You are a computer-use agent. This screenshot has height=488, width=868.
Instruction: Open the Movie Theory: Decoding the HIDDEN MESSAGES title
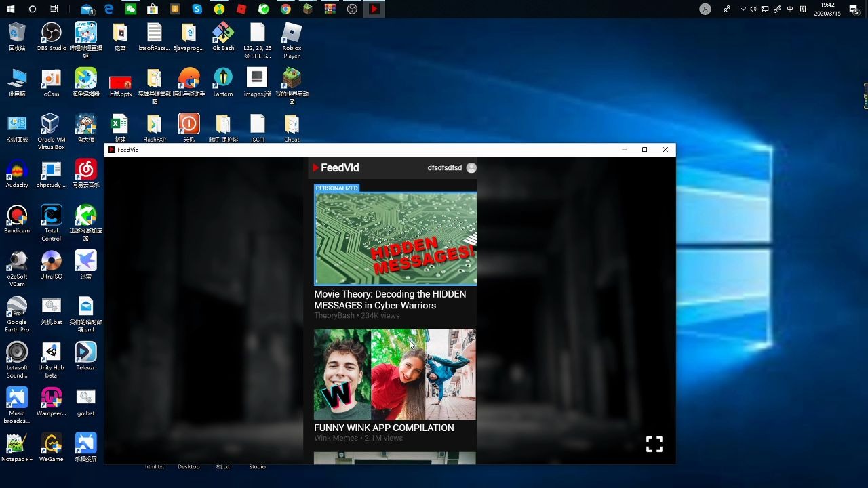[390, 300]
